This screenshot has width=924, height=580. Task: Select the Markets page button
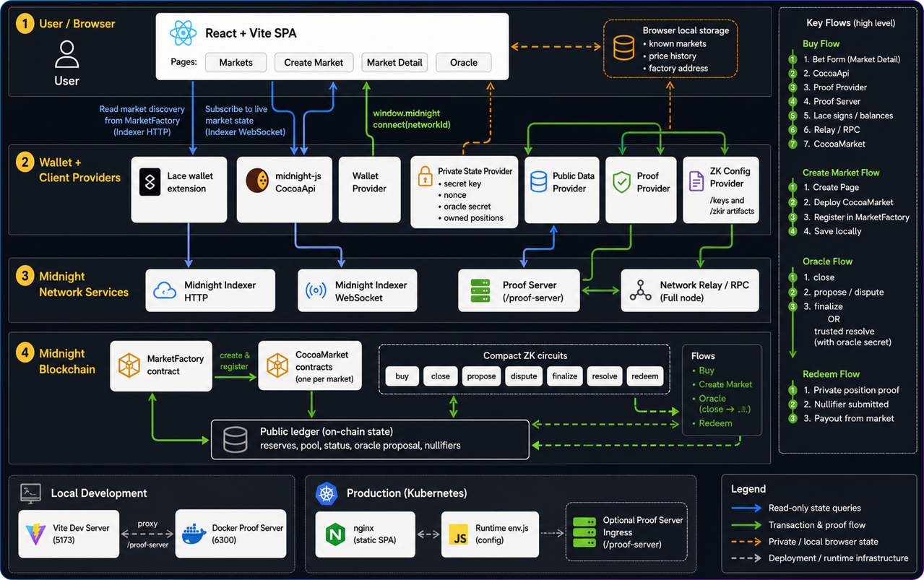[236, 62]
